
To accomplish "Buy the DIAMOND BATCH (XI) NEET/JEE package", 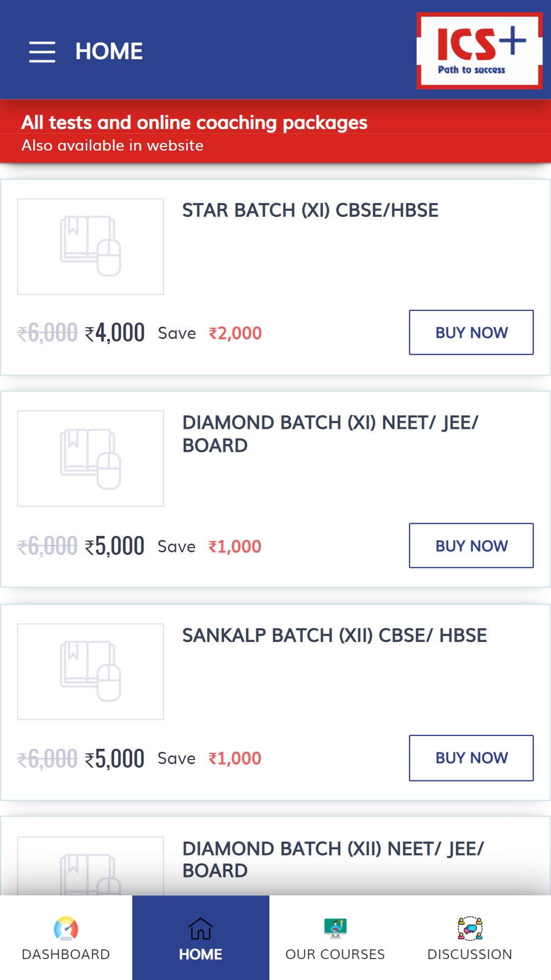I will pos(471,545).
